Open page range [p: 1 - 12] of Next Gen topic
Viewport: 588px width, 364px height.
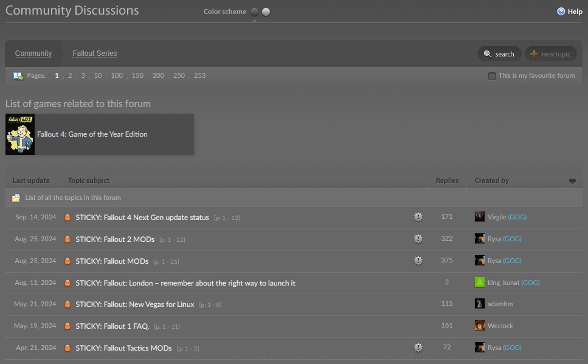226,218
